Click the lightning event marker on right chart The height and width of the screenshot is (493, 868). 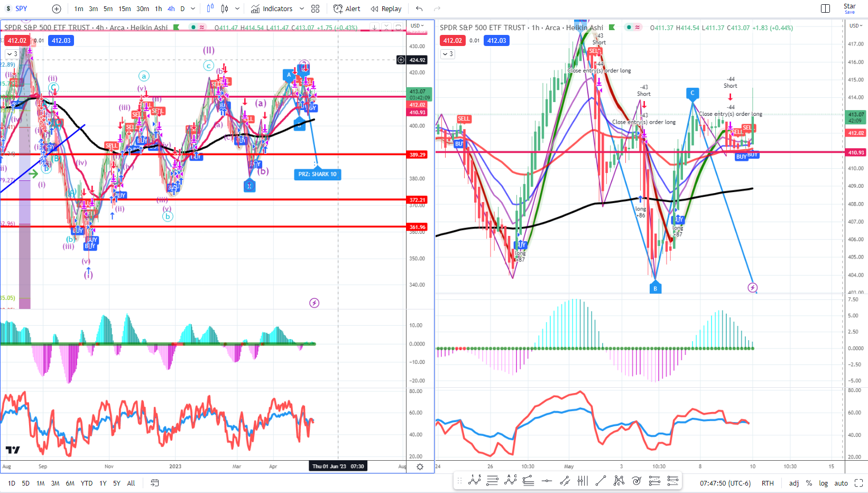[753, 288]
